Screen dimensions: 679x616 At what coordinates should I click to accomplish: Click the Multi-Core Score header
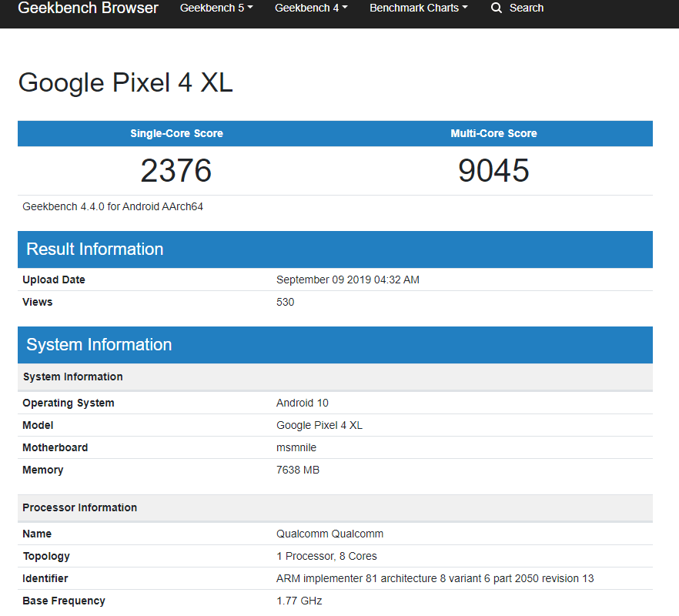click(x=493, y=133)
